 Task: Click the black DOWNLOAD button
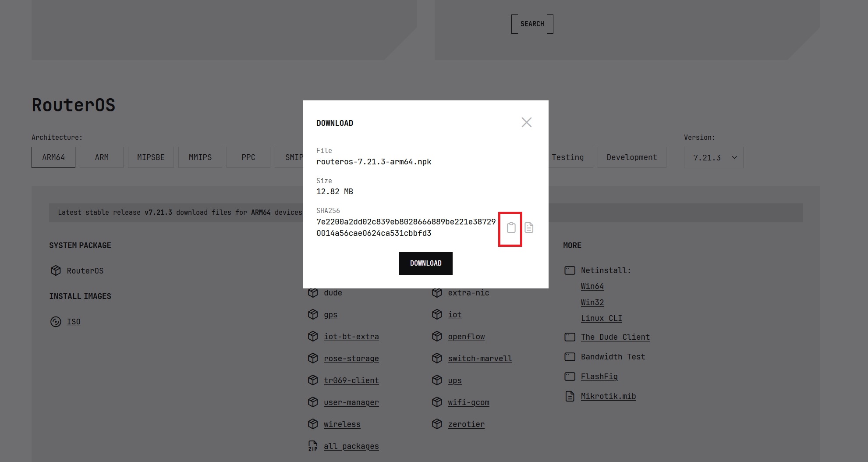click(x=426, y=263)
